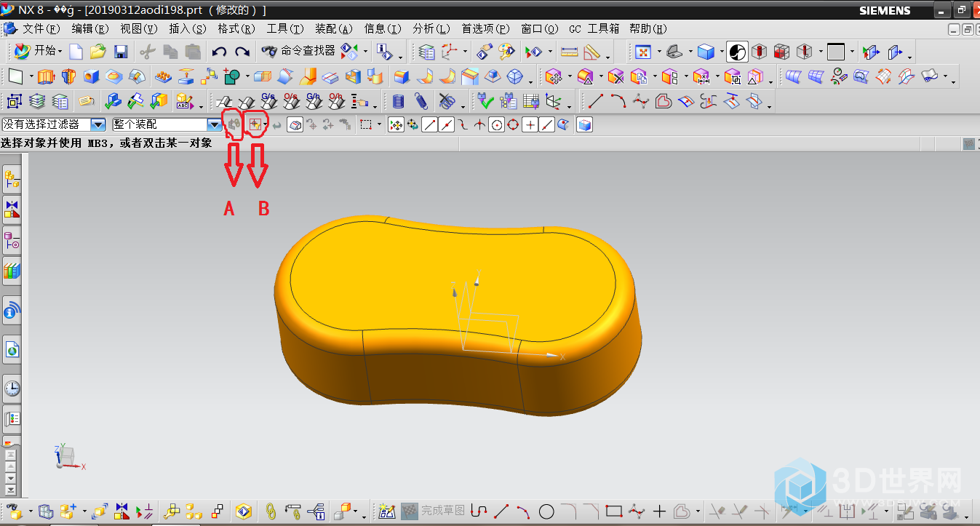Click the Fit view icon
980x526 pixels.
tap(643, 52)
